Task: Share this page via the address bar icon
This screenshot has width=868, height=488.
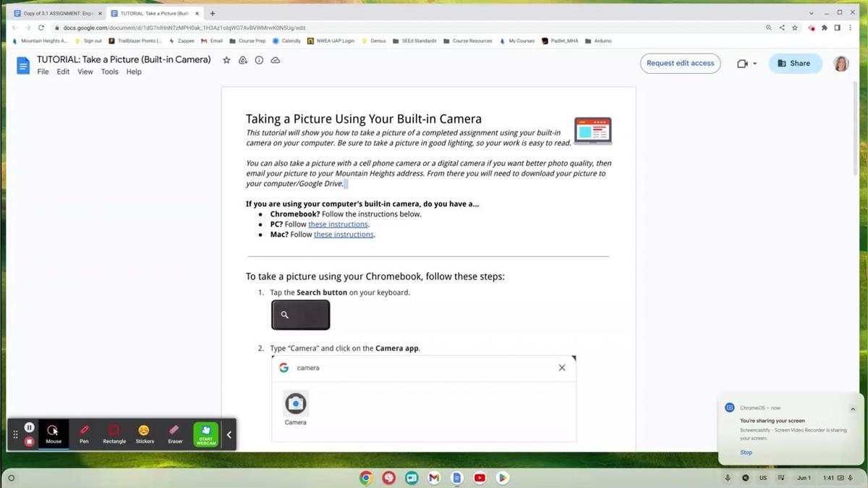Action: point(782,28)
